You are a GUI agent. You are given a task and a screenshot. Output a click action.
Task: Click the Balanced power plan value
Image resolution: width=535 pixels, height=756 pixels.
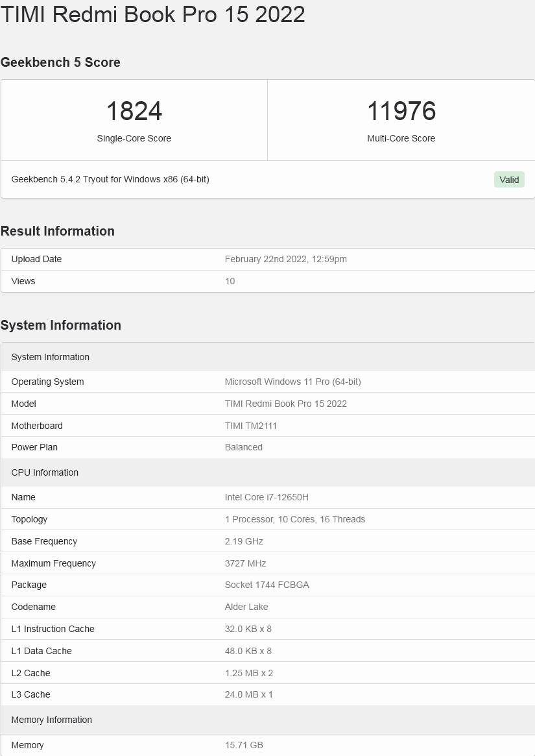point(243,447)
